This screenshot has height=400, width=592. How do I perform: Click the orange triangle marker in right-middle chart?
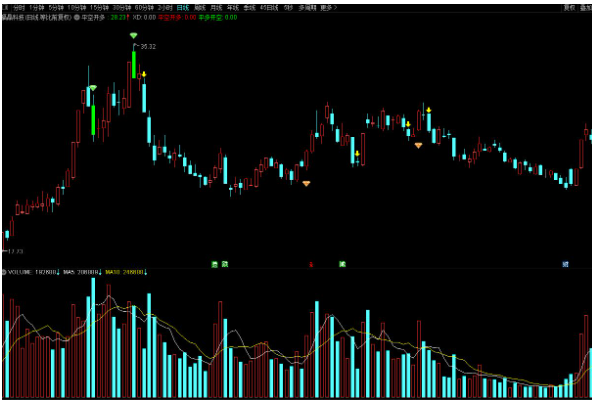click(418, 145)
